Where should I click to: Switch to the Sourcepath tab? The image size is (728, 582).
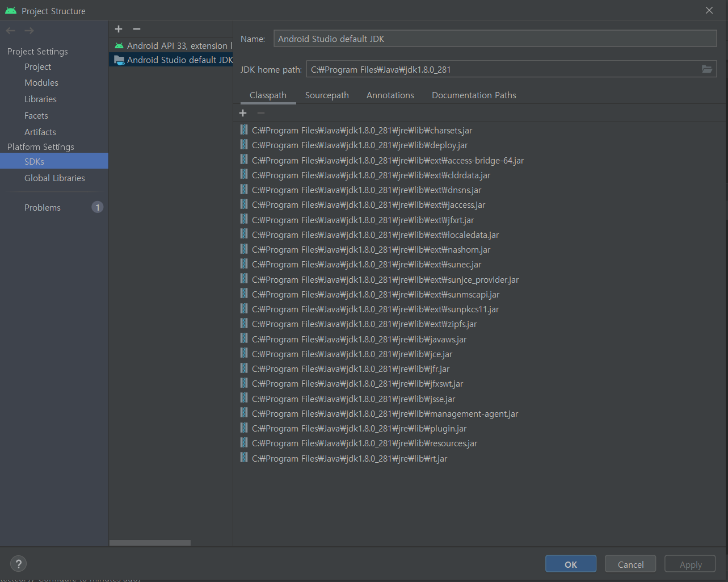click(x=327, y=95)
